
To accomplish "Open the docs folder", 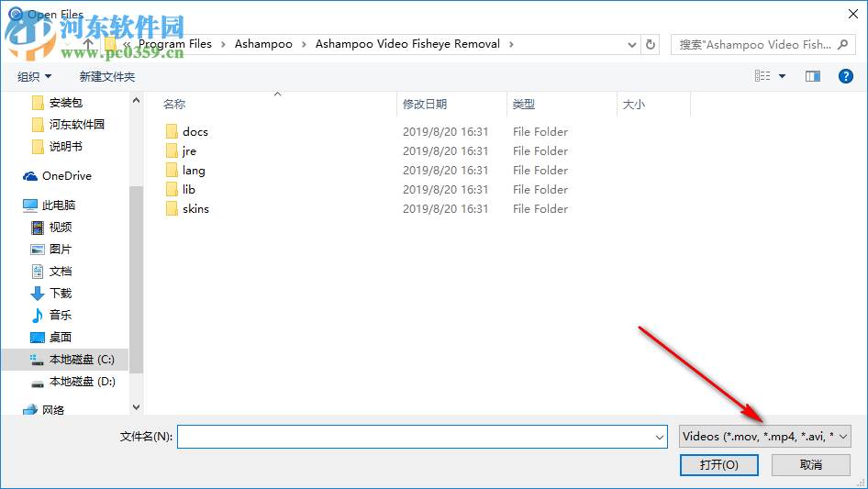I will point(195,132).
